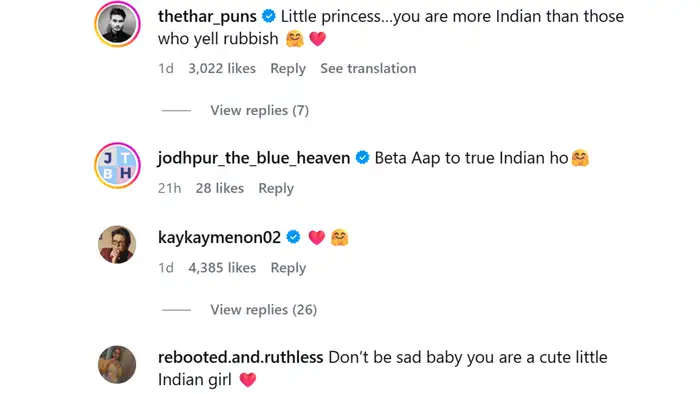Reply to kaykaymenon02 comment
700x394 pixels.
coord(288,268)
